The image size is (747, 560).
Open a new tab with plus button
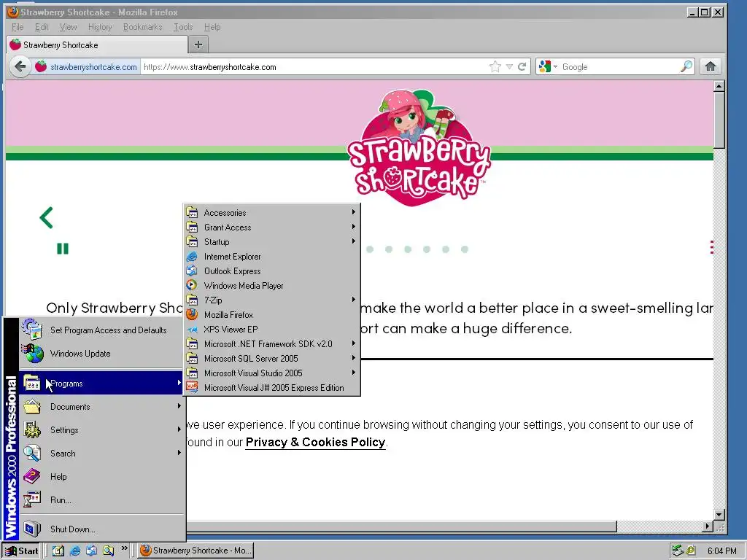click(198, 44)
